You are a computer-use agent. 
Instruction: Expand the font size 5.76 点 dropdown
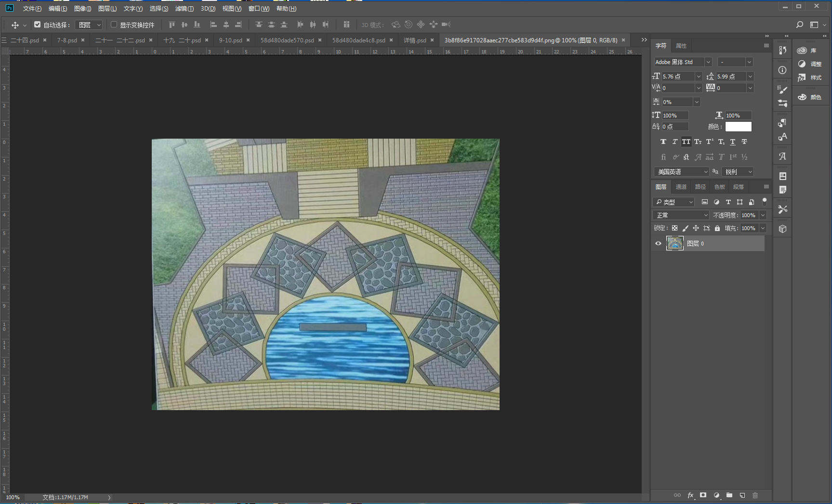click(x=699, y=77)
